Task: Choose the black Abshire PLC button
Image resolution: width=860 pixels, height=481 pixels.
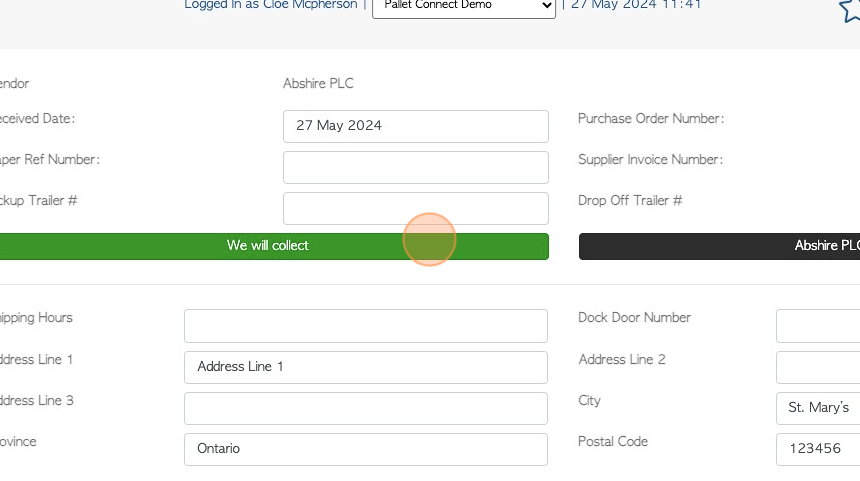Action: (x=719, y=246)
